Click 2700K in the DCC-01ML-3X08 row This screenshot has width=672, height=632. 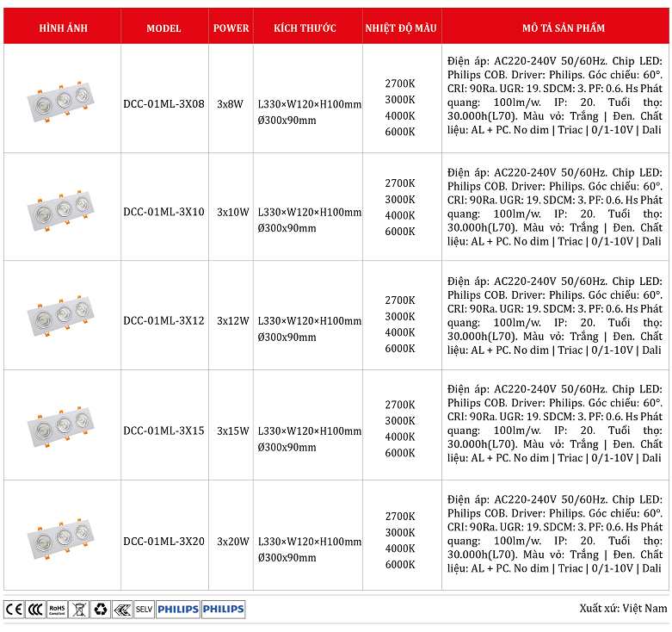tap(400, 84)
